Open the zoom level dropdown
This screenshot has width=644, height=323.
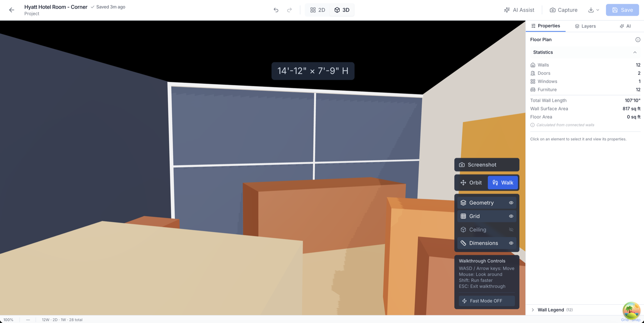(8, 320)
